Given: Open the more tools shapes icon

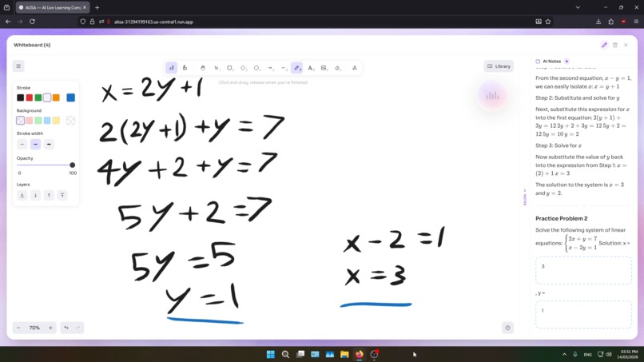Looking at the screenshot, I should [355, 68].
